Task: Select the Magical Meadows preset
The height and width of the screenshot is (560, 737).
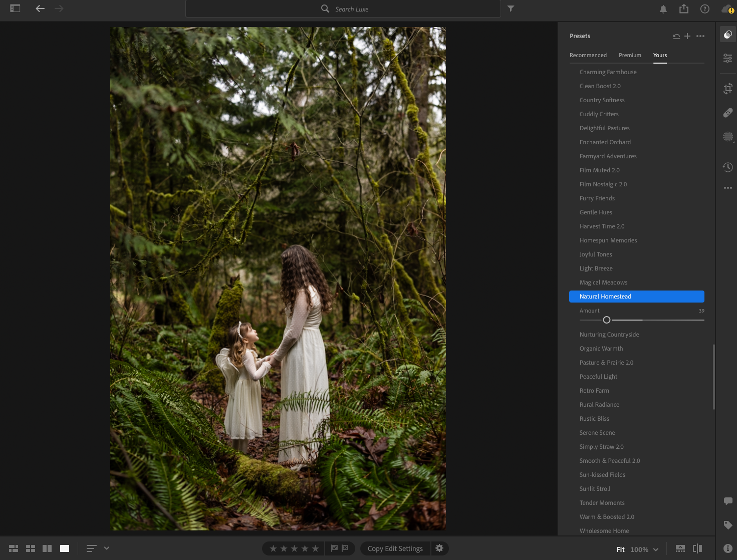Action: [603, 282]
